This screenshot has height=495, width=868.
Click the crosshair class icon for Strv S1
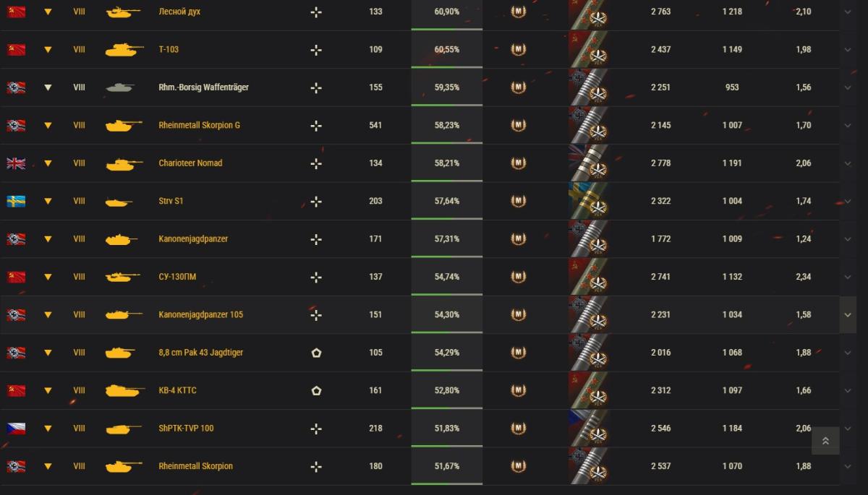316,201
